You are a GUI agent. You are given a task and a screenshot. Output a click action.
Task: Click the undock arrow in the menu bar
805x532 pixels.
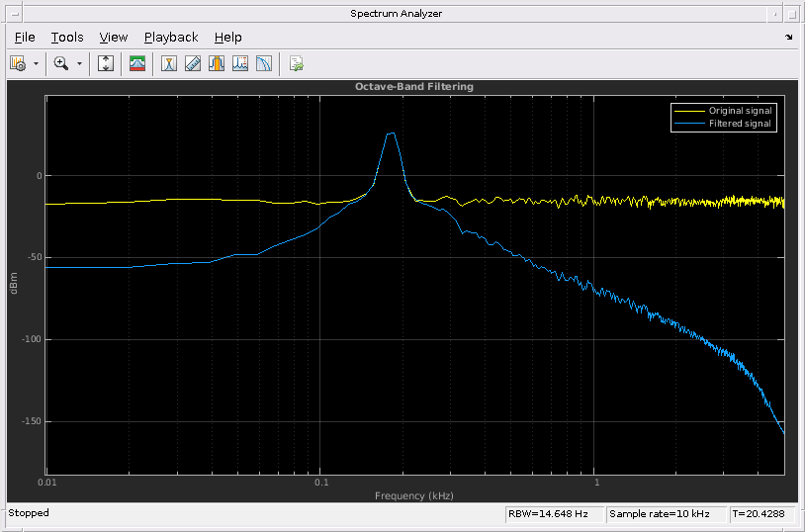pos(788,37)
